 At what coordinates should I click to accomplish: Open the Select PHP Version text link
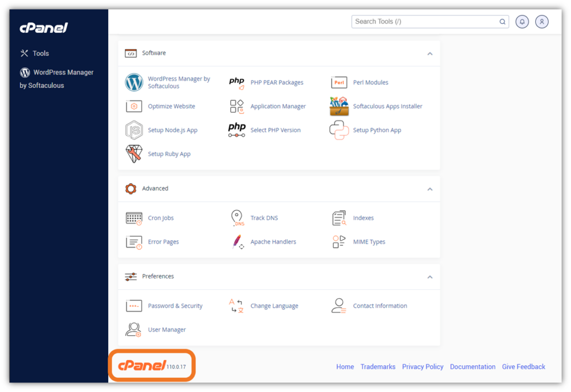click(275, 130)
